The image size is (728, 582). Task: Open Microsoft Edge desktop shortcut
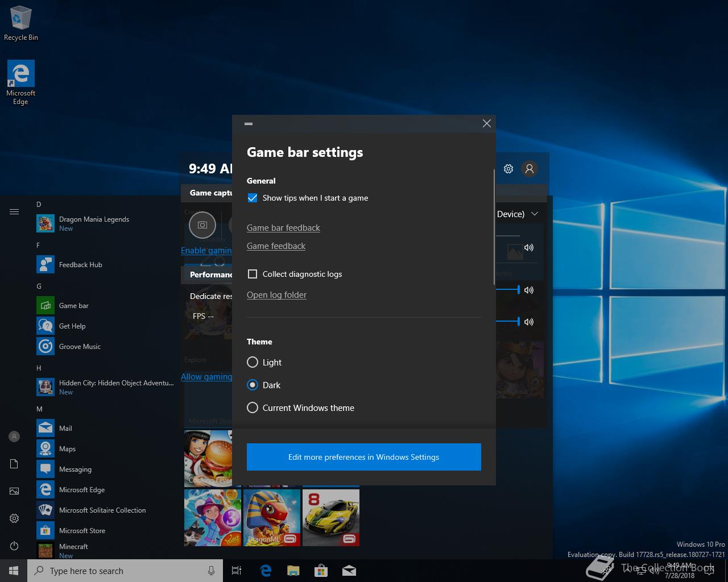pos(20,83)
